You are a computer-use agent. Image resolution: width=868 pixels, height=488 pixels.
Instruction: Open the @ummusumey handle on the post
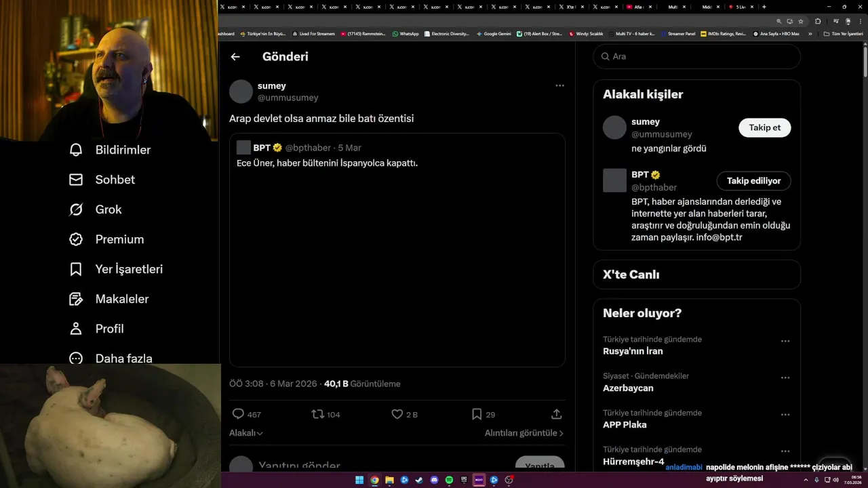[x=288, y=98]
